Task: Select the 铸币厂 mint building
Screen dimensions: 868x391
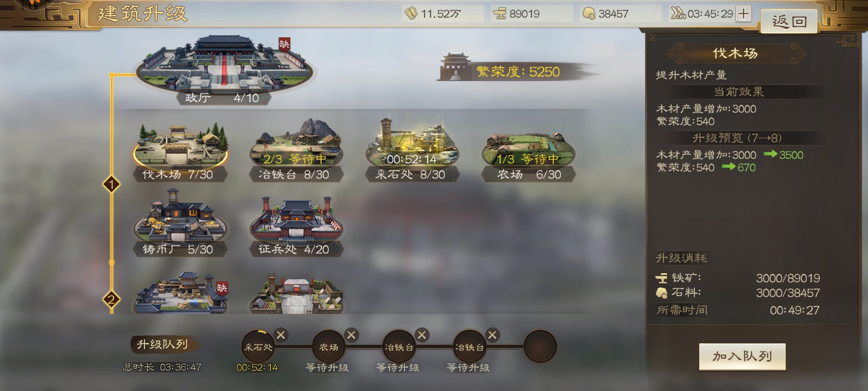Action: pyautogui.click(x=180, y=223)
